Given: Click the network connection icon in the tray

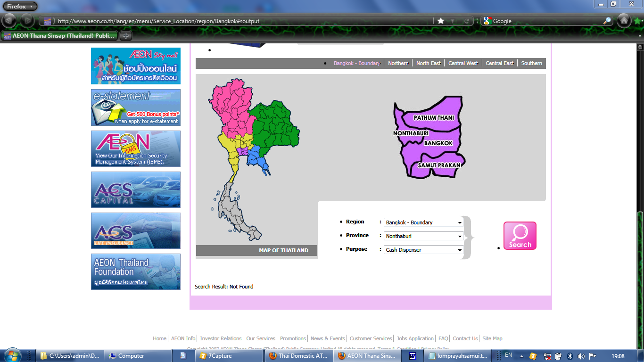Looking at the screenshot, I should (548, 356).
